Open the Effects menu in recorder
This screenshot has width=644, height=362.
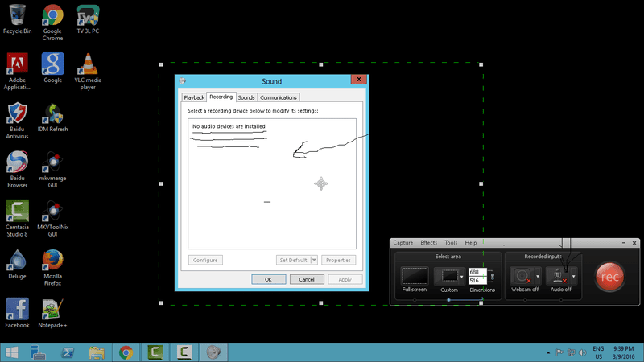[428, 242]
